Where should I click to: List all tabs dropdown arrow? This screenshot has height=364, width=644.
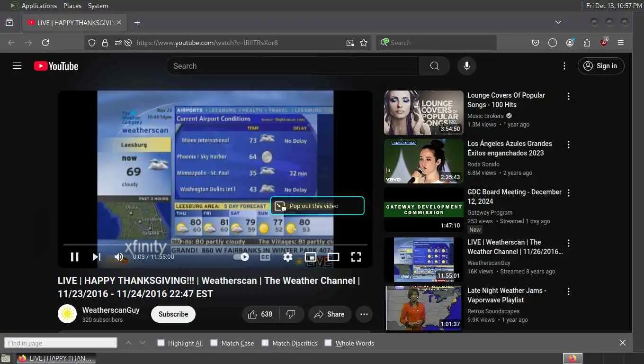pos(558,22)
